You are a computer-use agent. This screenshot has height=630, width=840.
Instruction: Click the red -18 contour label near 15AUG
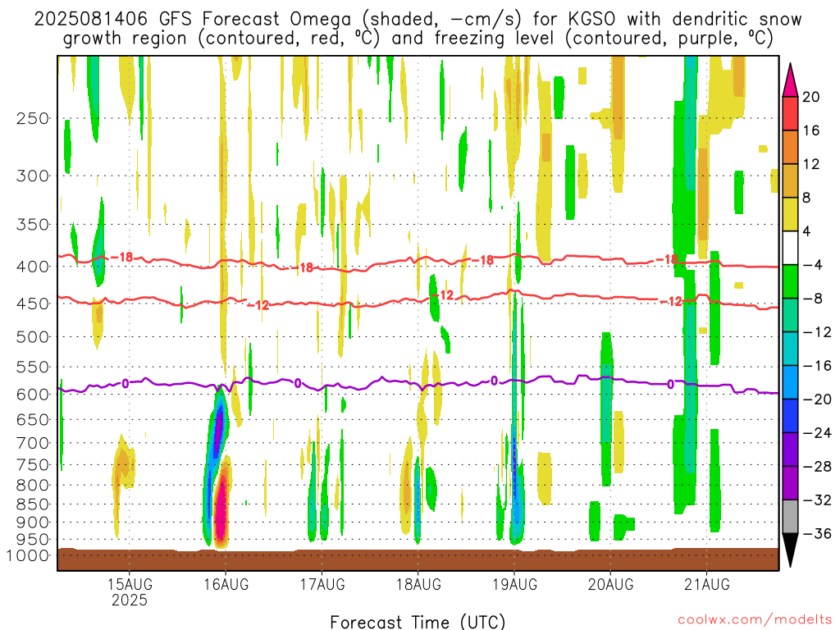point(122,257)
